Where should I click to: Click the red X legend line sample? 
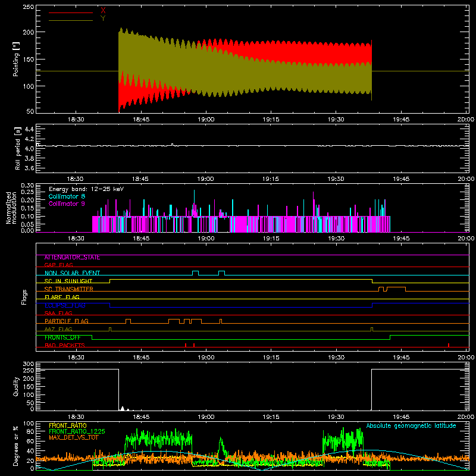coord(71,12)
